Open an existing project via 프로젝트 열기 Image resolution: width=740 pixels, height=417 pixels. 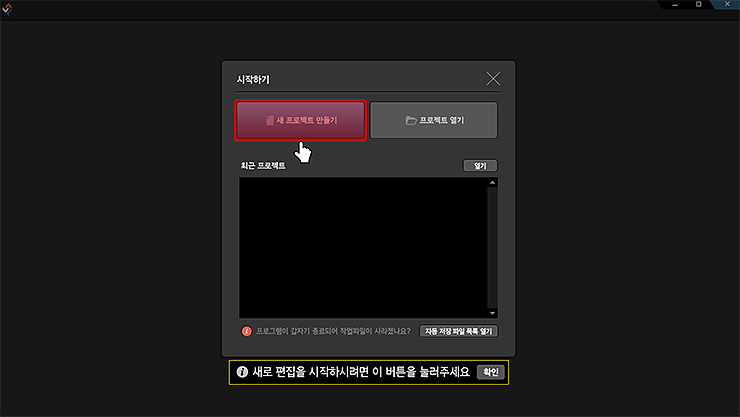(434, 120)
